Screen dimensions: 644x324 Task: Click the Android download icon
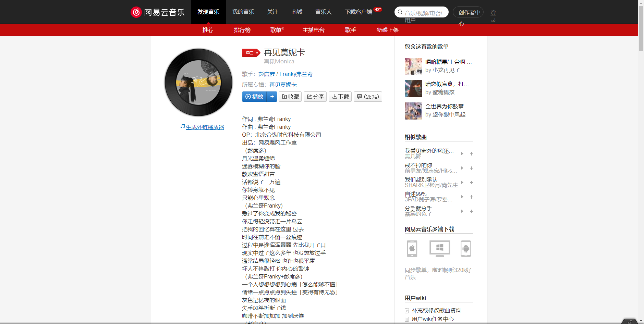(466, 249)
